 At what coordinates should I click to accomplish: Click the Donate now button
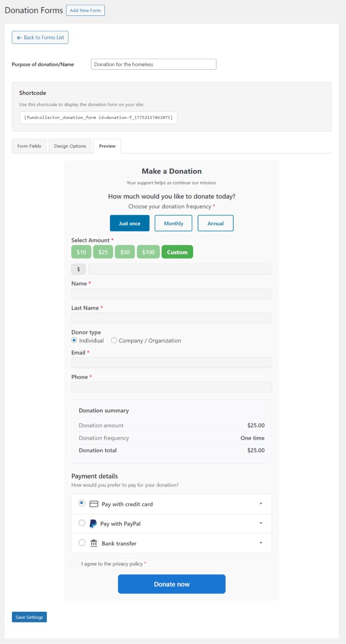point(171,584)
